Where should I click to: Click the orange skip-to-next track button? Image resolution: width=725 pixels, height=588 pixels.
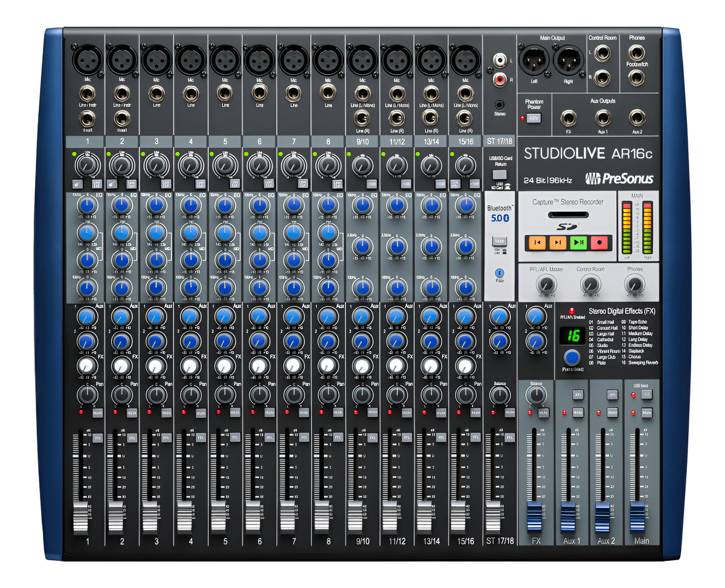point(558,242)
